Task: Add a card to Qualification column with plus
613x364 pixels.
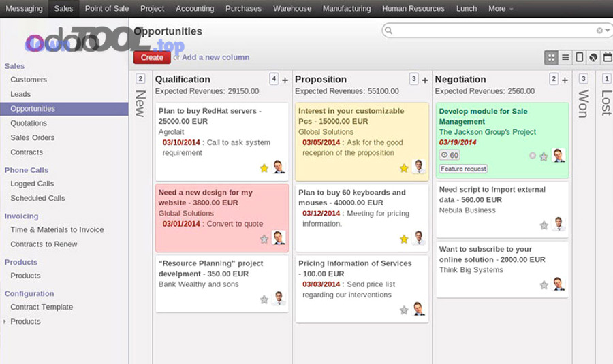Action: click(x=285, y=80)
